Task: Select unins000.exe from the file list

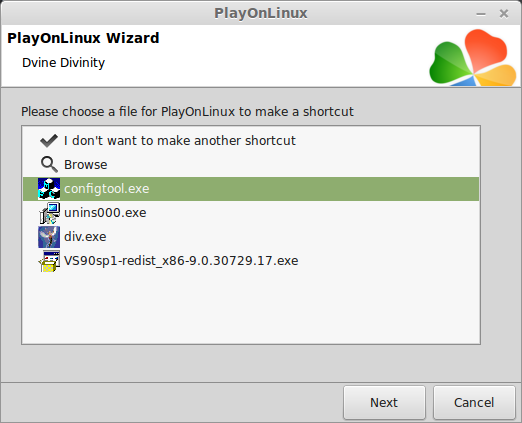Action: click(105, 213)
